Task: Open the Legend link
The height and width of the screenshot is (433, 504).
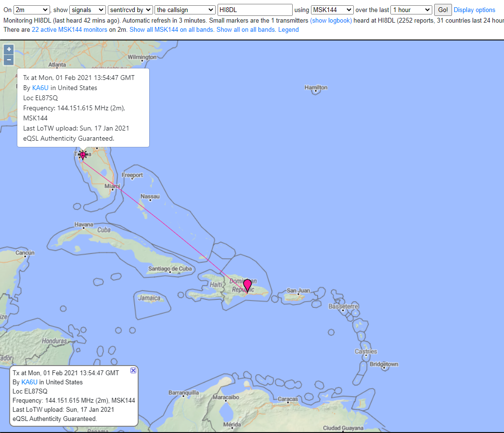Action: [x=288, y=30]
